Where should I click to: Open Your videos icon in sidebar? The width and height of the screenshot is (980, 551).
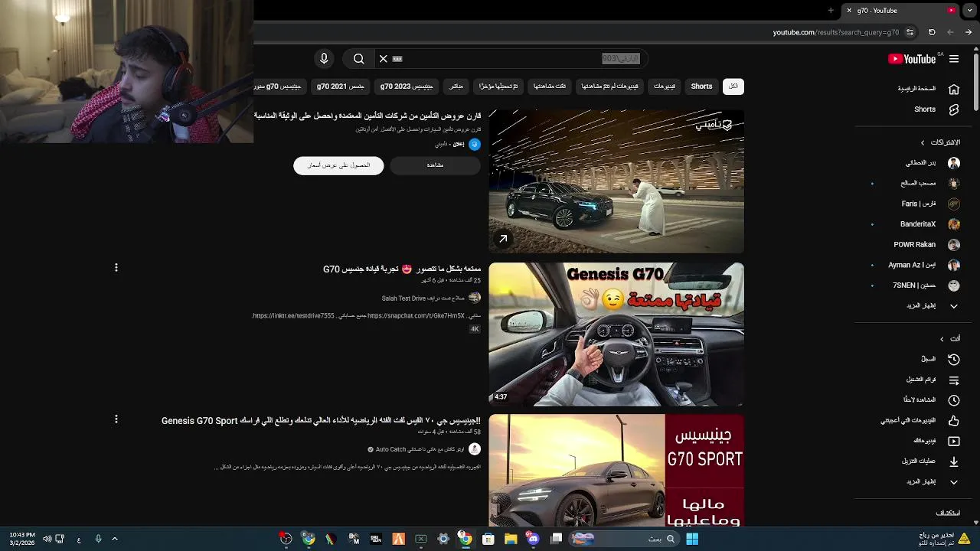[x=954, y=441]
